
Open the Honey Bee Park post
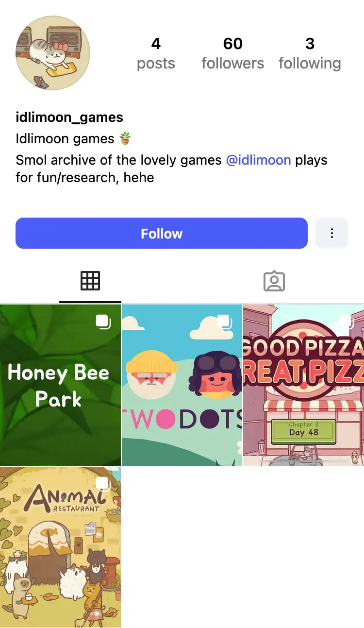point(60,385)
